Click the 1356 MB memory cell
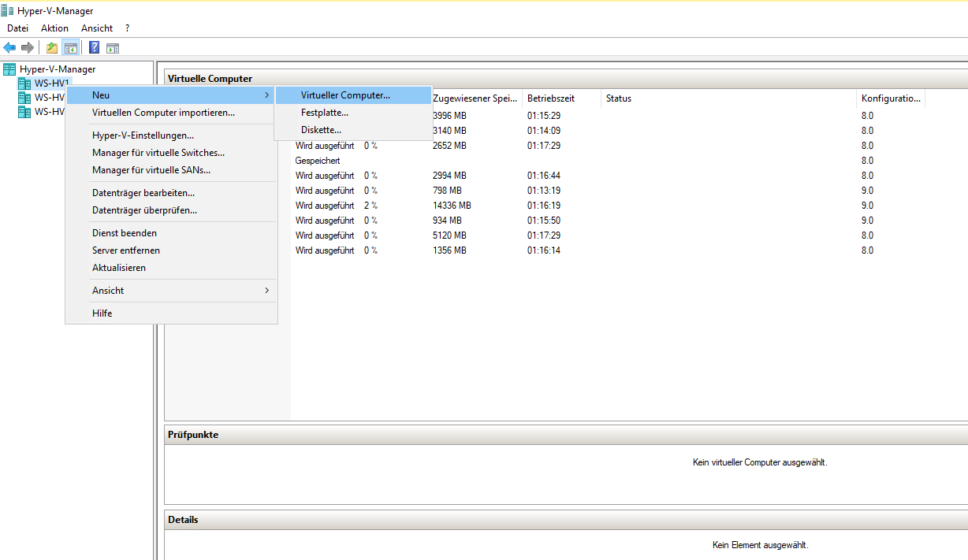This screenshot has height=560, width=968. (449, 250)
